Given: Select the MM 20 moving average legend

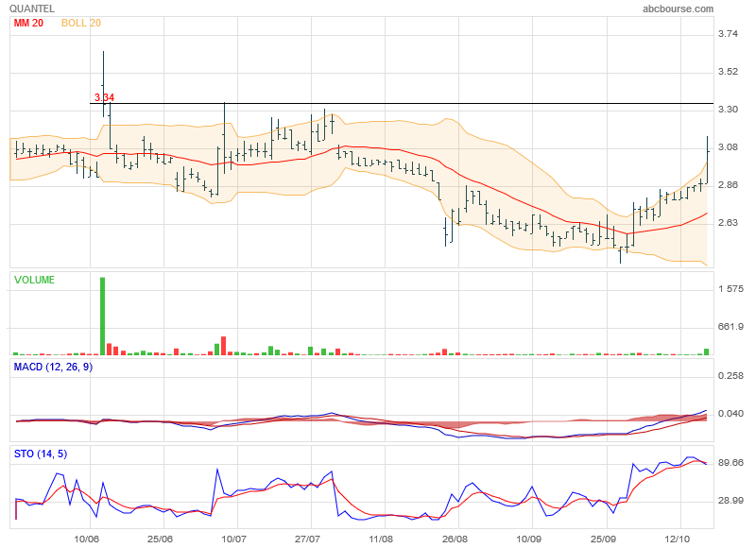Looking at the screenshot, I should (x=29, y=23).
